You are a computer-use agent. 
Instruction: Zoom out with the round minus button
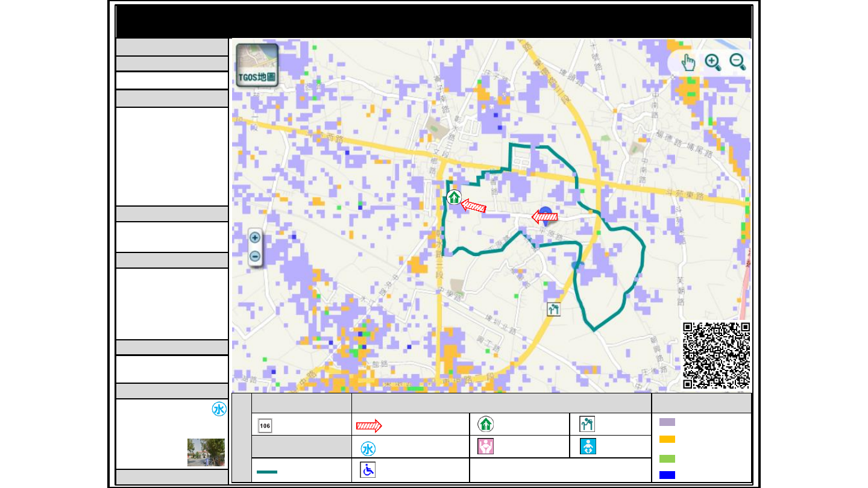pyautogui.click(x=255, y=257)
